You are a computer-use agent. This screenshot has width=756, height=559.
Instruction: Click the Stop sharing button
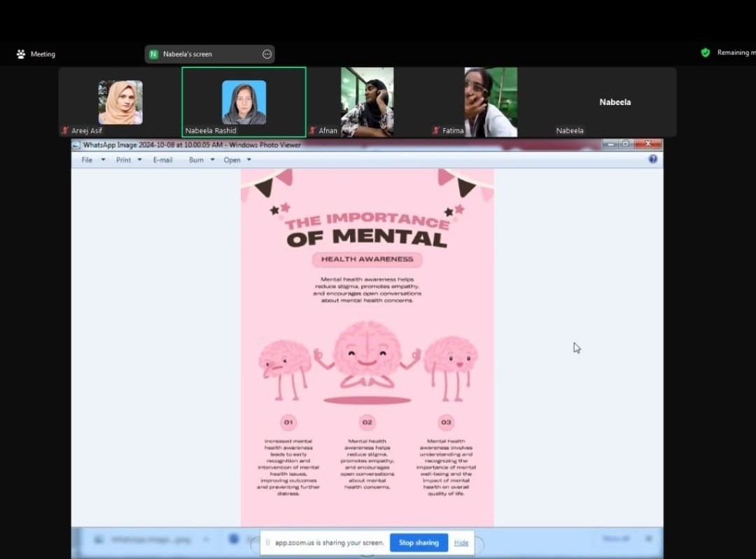pyautogui.click(x=419, y=543)
